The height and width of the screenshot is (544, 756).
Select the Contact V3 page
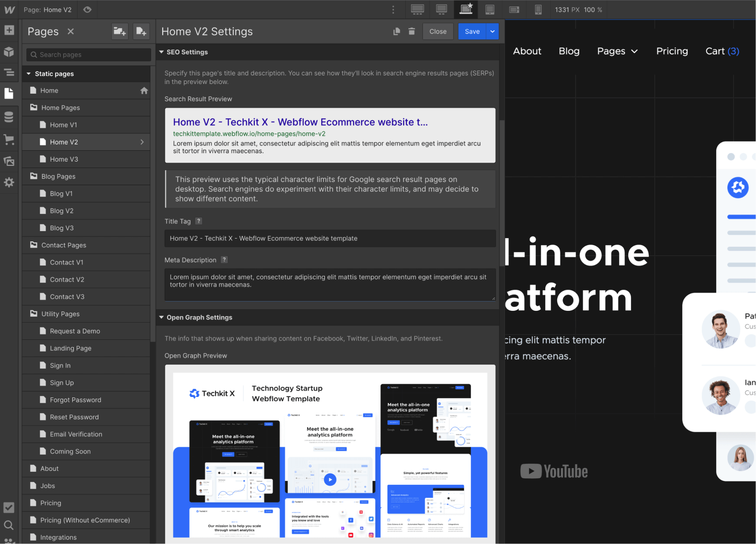(67, 296)
